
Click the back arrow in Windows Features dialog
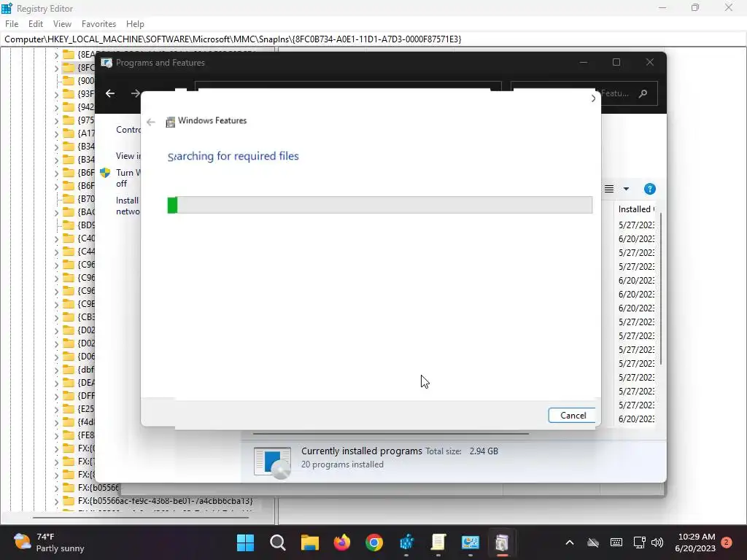tap(151, 122)
